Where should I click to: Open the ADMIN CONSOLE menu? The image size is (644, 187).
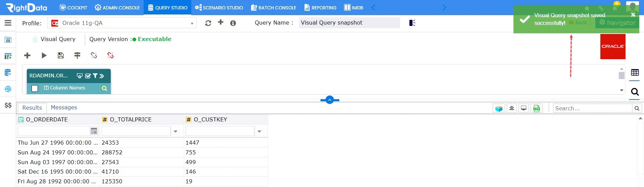point(117,7)
